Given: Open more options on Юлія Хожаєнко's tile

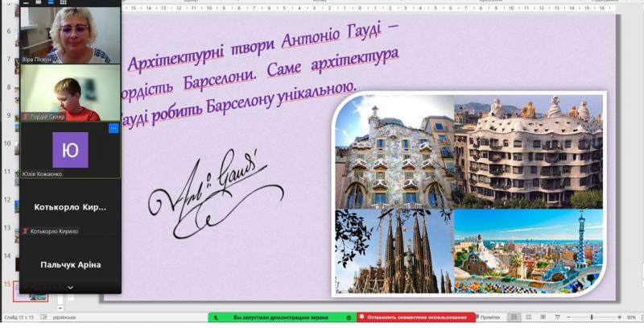Looking at the screenshot, I should tap(114, 128).
